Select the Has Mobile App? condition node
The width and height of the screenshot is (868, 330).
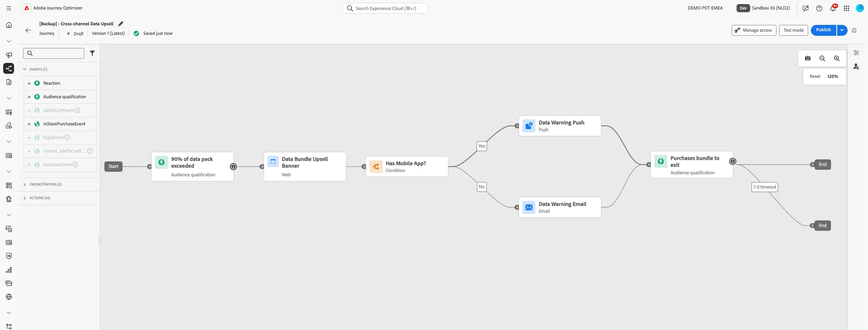coord(407,167)
